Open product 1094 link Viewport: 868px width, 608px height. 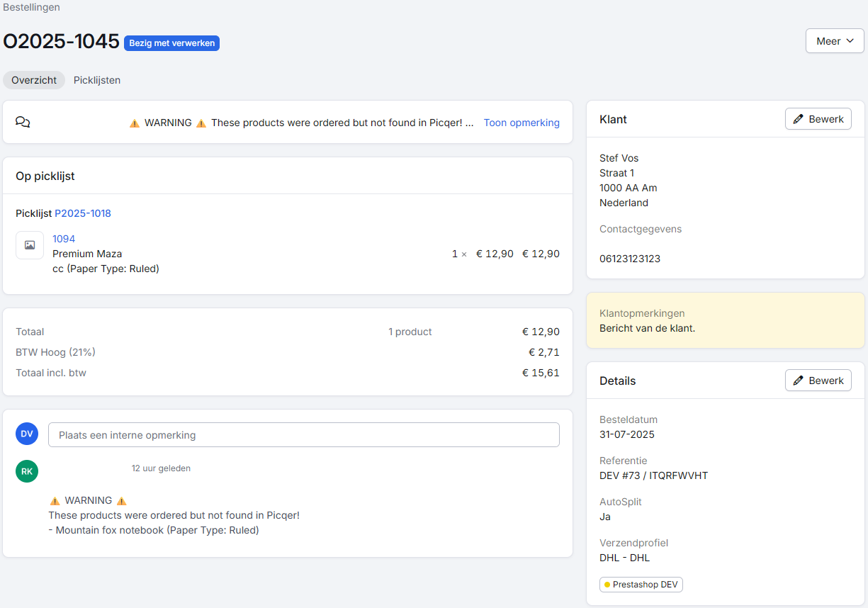(64, 239)
